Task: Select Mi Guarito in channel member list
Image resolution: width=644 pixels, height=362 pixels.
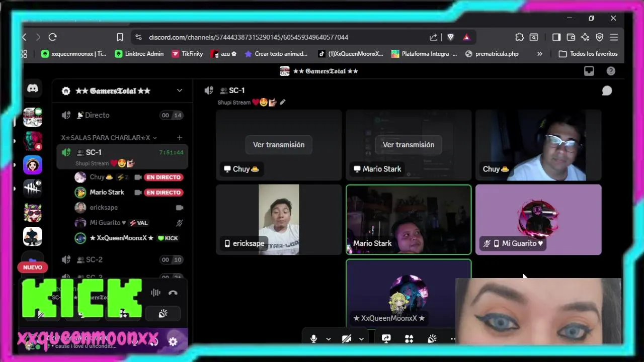Action: tap(129, 223)
